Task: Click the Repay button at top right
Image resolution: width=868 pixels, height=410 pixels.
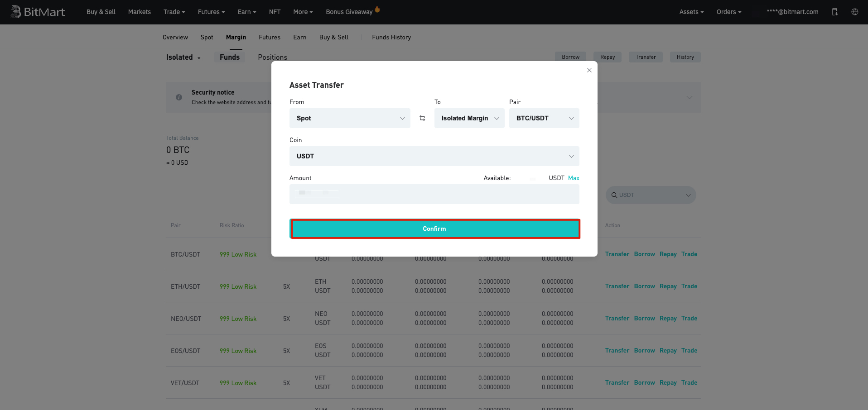Action: [x=608, y=57]
